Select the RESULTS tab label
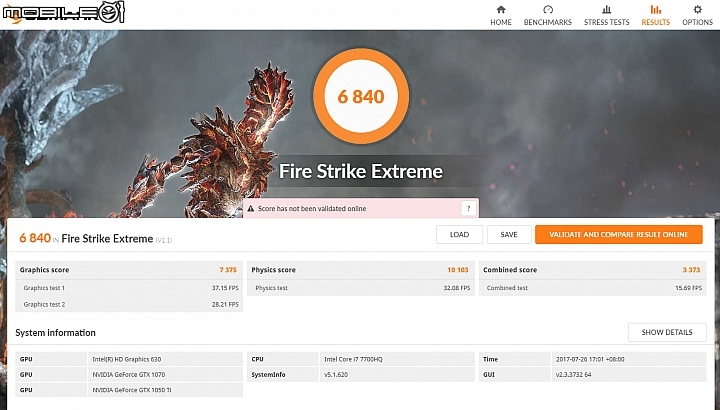This screenshot has height=410, width=720. (656, 22)
